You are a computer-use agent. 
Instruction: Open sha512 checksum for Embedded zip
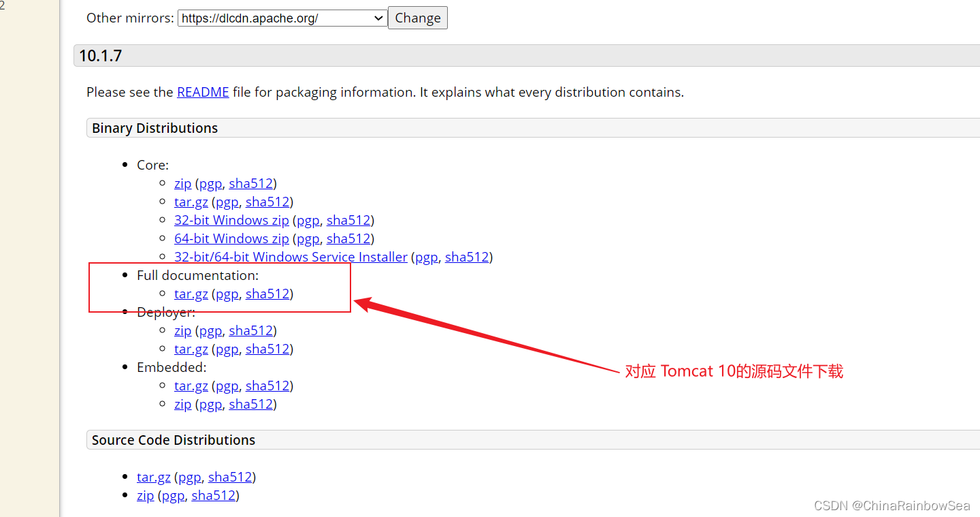tap(251, 404)
